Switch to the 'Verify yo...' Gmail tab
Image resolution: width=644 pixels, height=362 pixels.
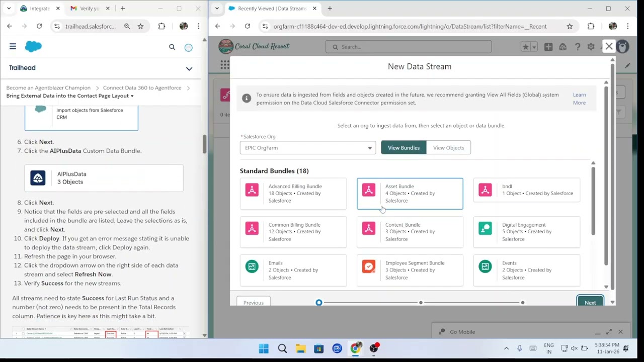[x=90, y=9]
